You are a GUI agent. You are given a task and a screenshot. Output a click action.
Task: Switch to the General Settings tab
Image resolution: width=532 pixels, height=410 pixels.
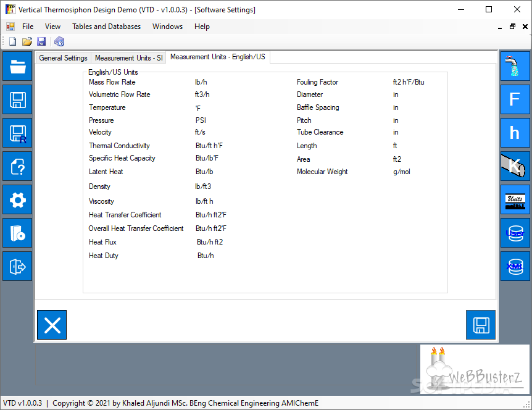(63, 58)
